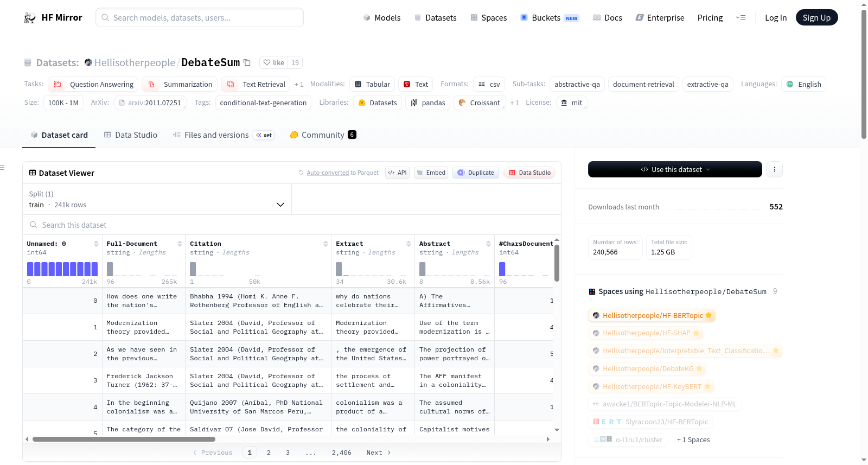Copy the DebateSum dataset name icon
Viewport: 868px width, 465px height.
point(247,62)
